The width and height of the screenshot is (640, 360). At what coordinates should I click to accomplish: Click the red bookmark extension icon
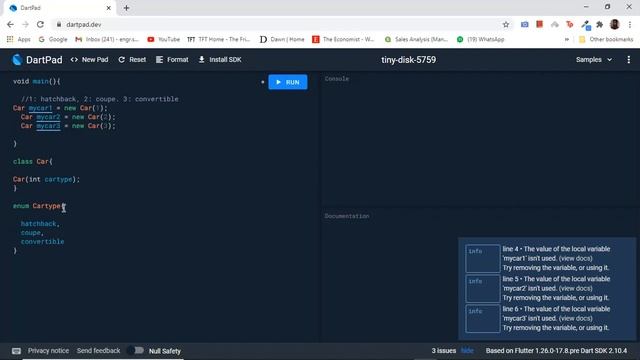coord(539,24)
